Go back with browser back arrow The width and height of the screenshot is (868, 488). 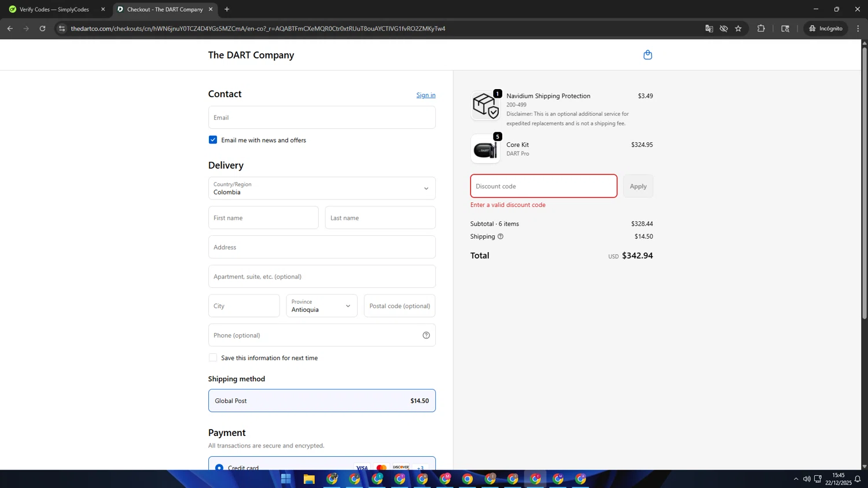point(10,28)
